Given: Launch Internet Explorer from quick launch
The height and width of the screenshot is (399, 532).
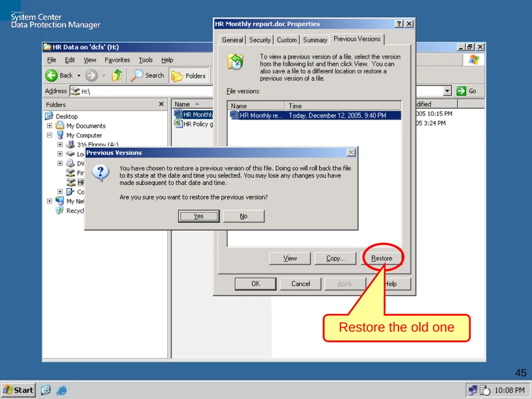Looking at the screenshot, I should [x=62, y=390].
